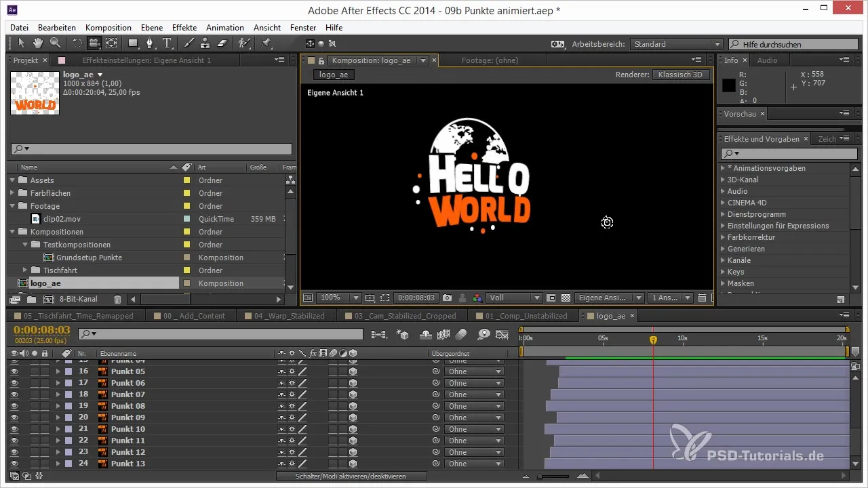Image resolution: width=868 pixels, height=488 pixels.
Task: Open the Composition mini-flowchart icon
Action: click(x=379, y=334)
